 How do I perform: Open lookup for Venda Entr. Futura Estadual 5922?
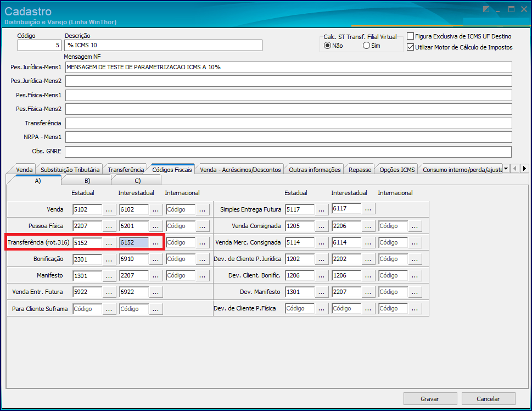(x=109, y=292)
